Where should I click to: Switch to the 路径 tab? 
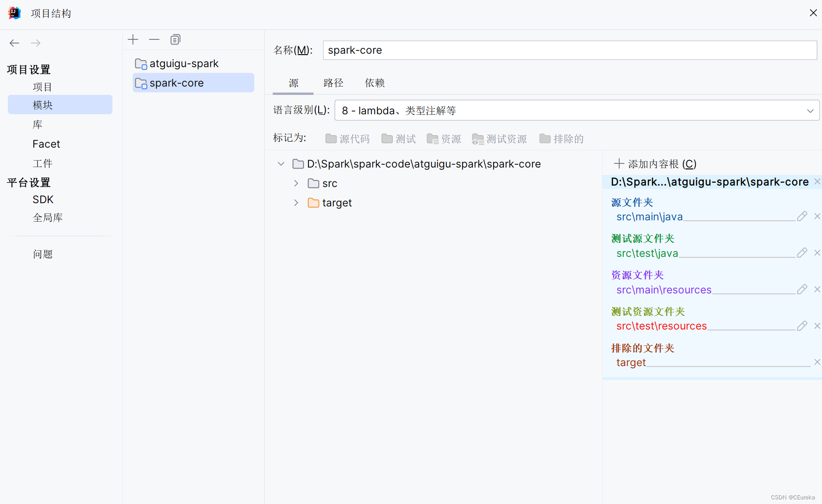coord(333,83)
